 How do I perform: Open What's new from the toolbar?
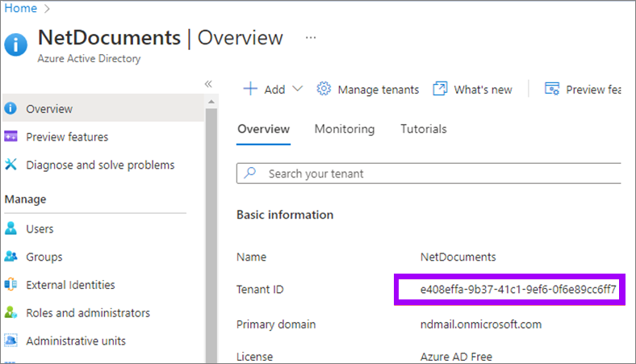[473, 89]
